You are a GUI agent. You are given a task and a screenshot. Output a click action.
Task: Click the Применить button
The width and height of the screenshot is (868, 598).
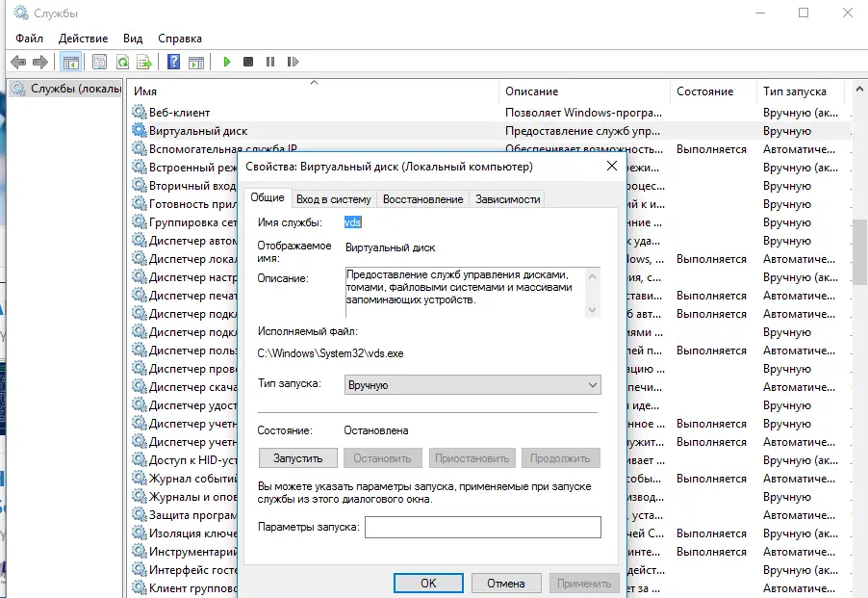click(x=584, y=583)
